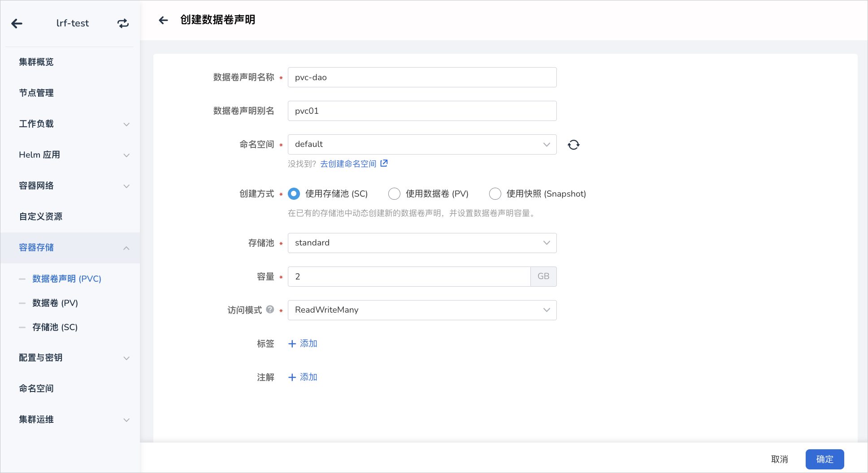Click the plus icon to add a 标签

pos(292,344)
